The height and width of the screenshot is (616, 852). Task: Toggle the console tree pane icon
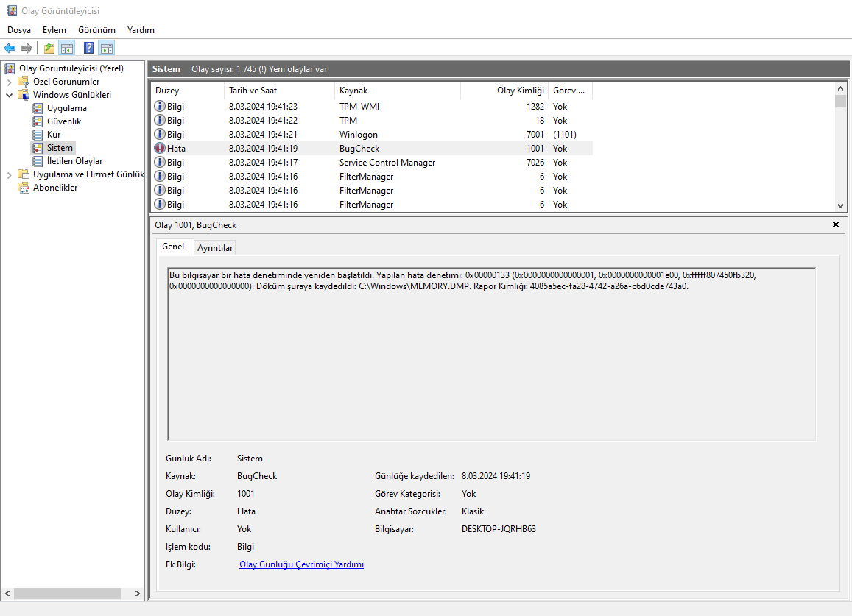[67, 49]
